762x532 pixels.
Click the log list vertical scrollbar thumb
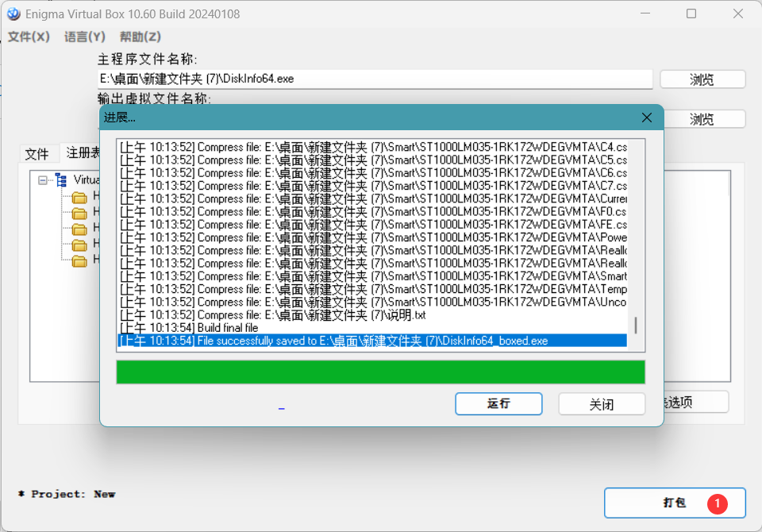point(636,326)
